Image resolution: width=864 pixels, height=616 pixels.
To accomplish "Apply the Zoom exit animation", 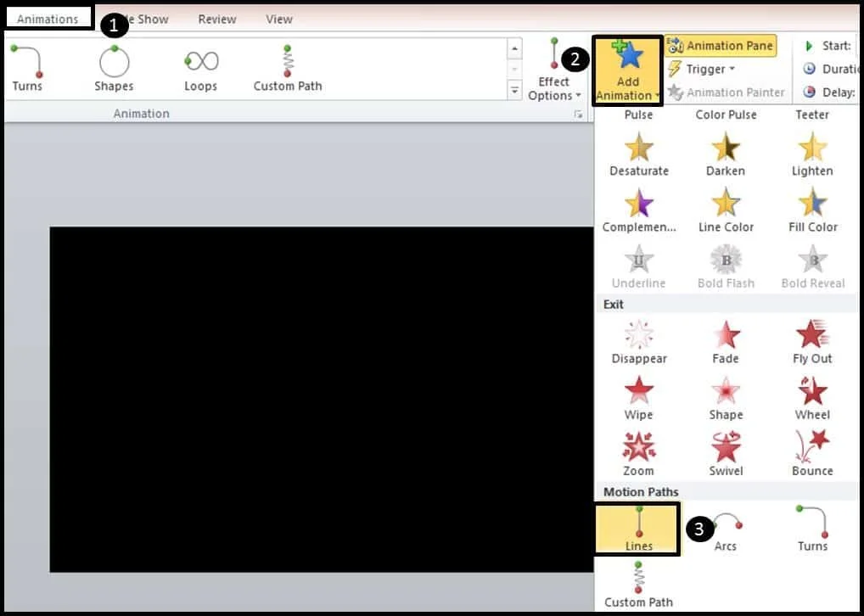I will (639, 455).
